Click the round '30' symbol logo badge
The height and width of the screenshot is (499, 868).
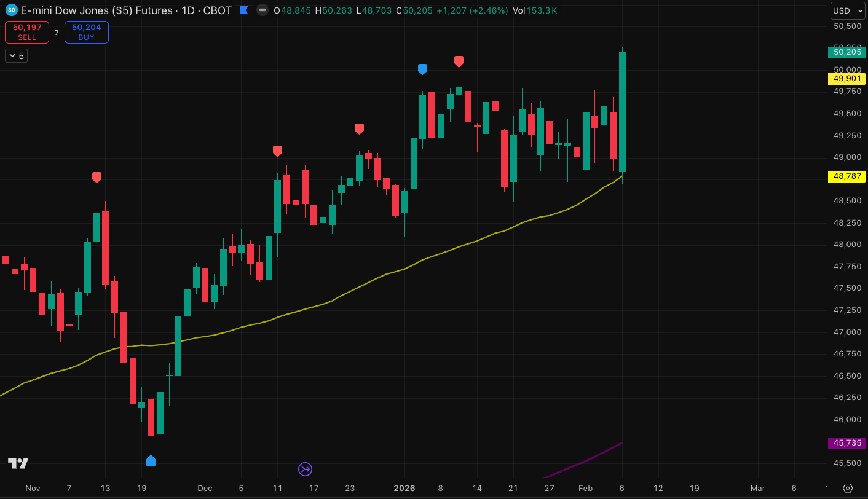point(11,10)
